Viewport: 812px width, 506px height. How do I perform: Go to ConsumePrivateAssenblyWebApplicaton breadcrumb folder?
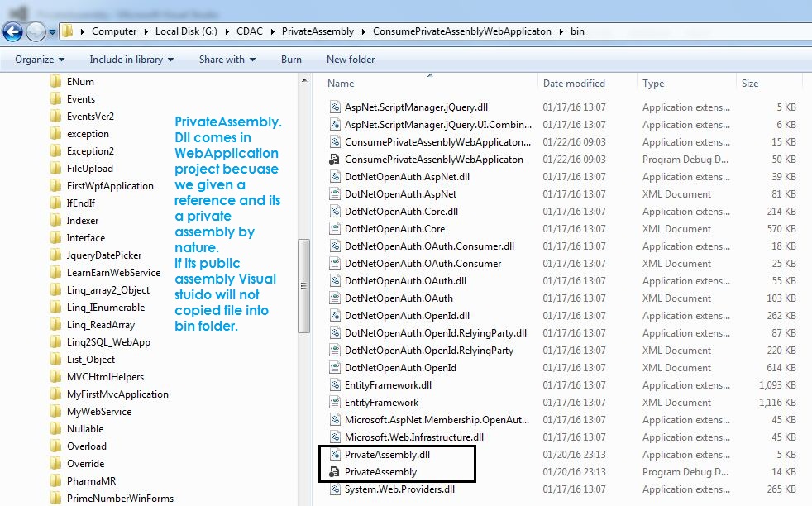(462, 31)
